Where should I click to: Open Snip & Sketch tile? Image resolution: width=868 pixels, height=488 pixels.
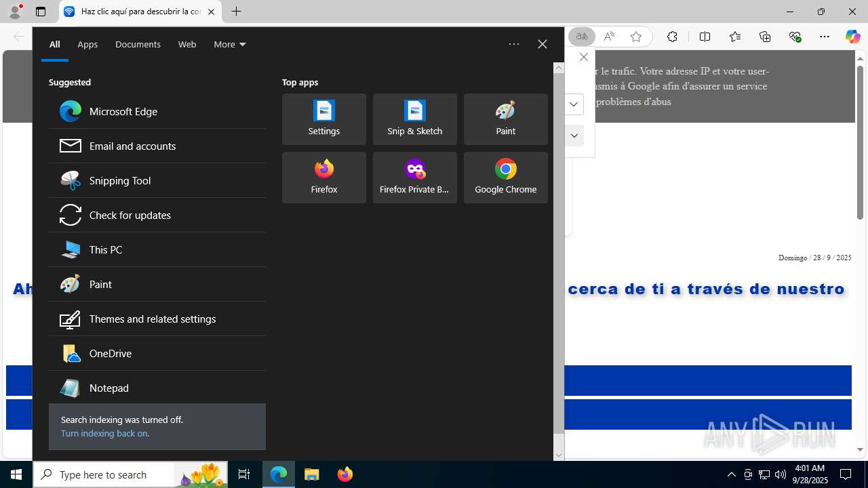point(415,119)
